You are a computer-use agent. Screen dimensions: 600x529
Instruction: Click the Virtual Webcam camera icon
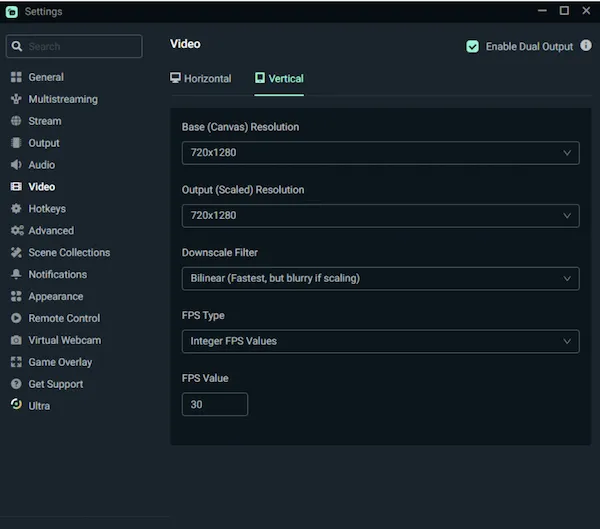(x=16, y=340)
